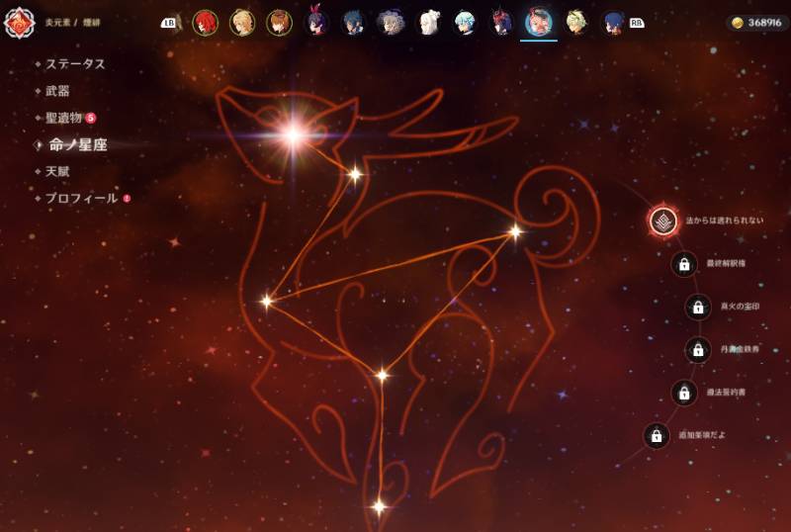Click the 追加条項だよ constellation label
791x532 pixels.
(702, 434)
